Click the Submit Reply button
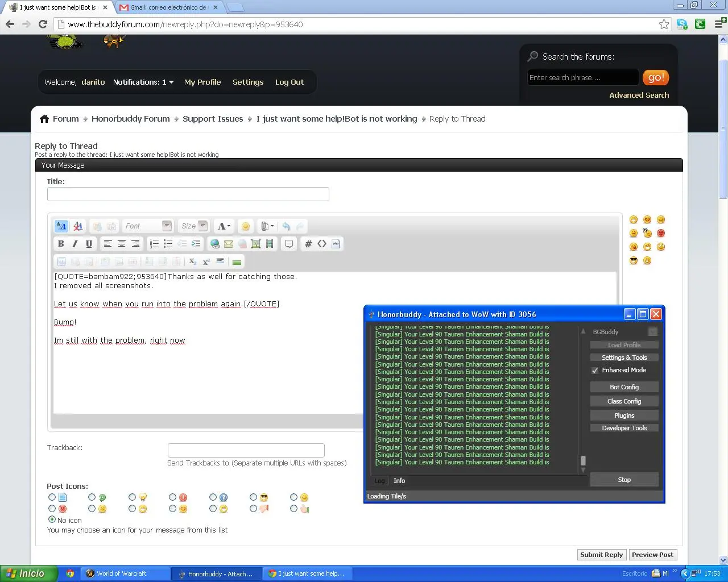 click(x=601, y=555)
